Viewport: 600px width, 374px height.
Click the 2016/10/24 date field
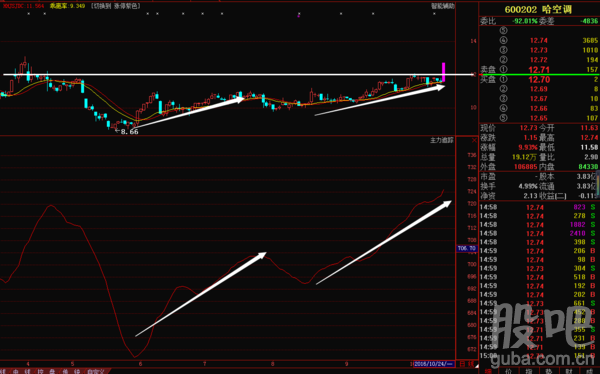[434, 364]
